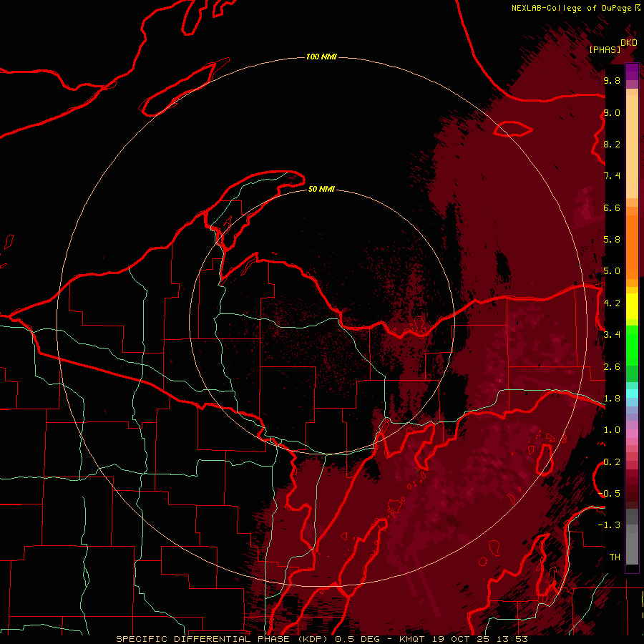The image size is (644, 644).
Task: Pick the bright green color bar segment
Action: pyautogui.click(x=632, y=344)
